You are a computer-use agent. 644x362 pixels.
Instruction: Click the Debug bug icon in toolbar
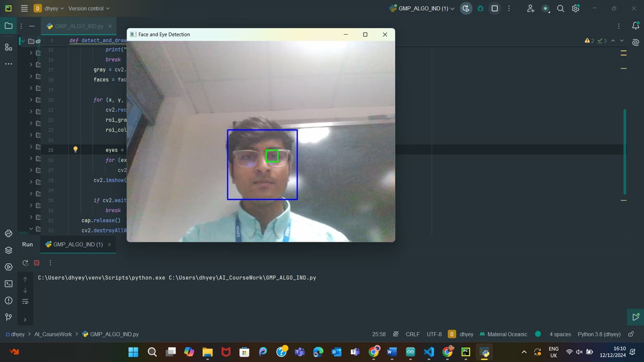pyautogui.click(x=480, y=8)
